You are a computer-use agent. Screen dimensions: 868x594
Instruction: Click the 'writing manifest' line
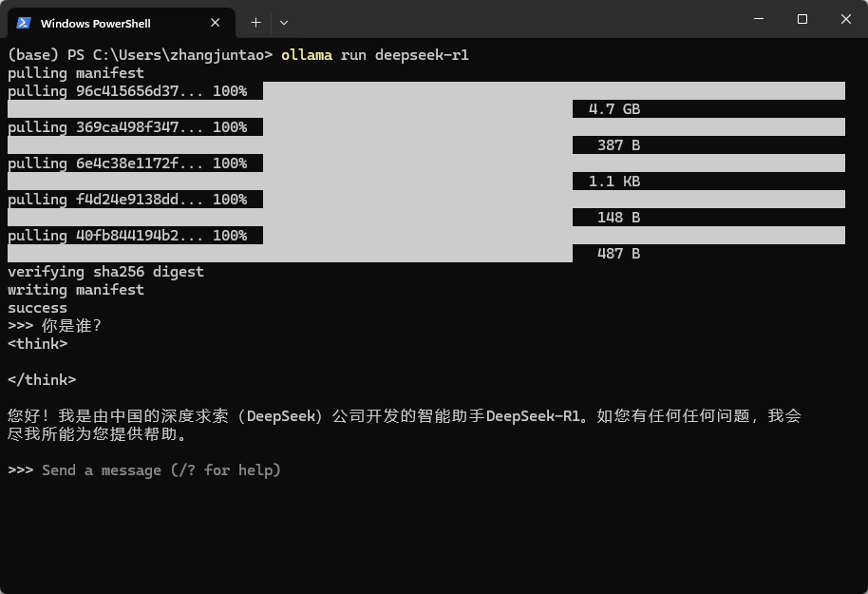[76, 290]
